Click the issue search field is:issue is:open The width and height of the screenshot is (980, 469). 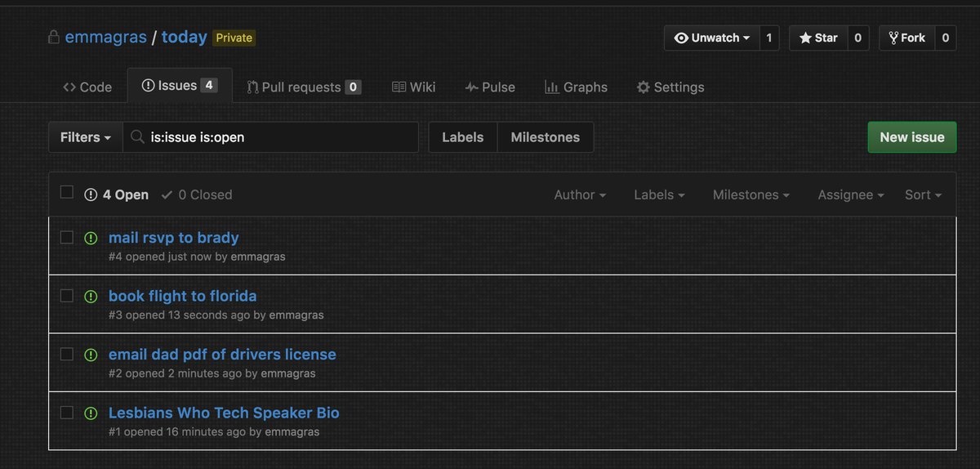pyautogui.click(x=270, y=137)
